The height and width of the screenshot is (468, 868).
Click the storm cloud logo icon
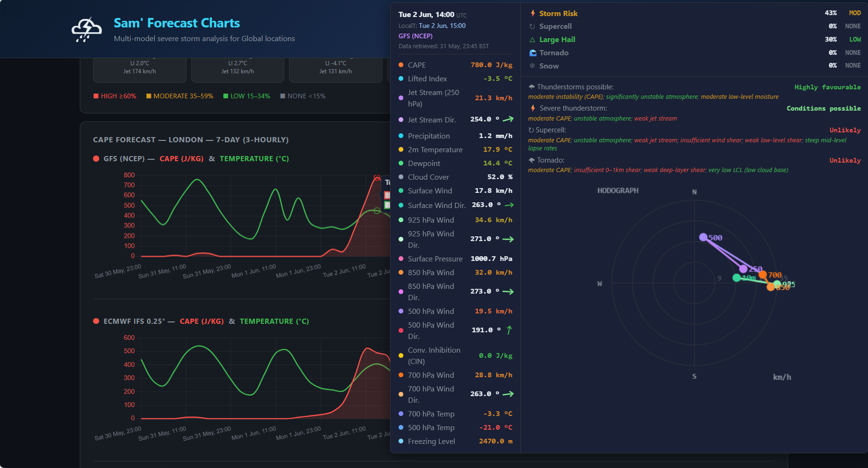[86, 30]
